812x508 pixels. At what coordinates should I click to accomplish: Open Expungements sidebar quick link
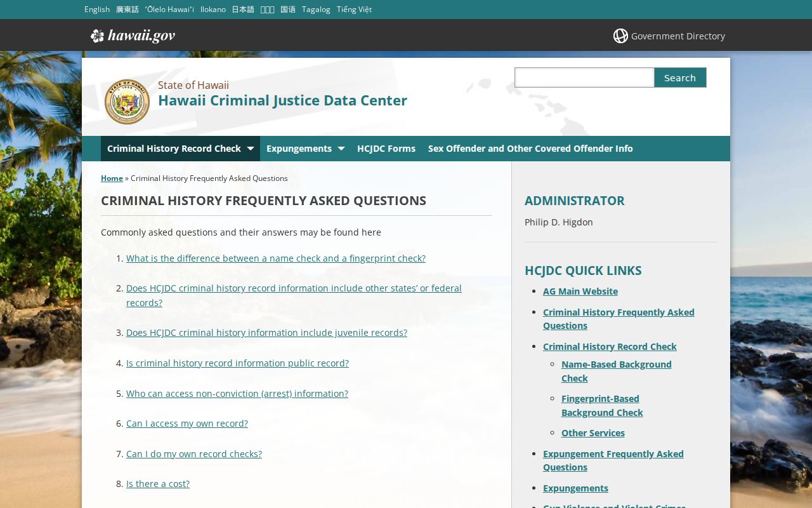pyautogui.click(x=575, y=488)
